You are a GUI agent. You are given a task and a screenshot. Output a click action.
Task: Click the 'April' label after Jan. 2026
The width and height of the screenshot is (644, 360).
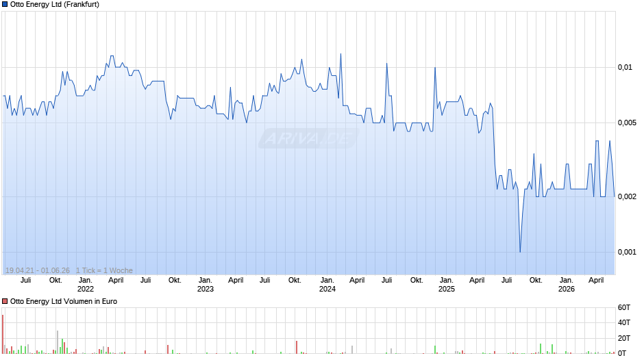click(x=596, y=281)
